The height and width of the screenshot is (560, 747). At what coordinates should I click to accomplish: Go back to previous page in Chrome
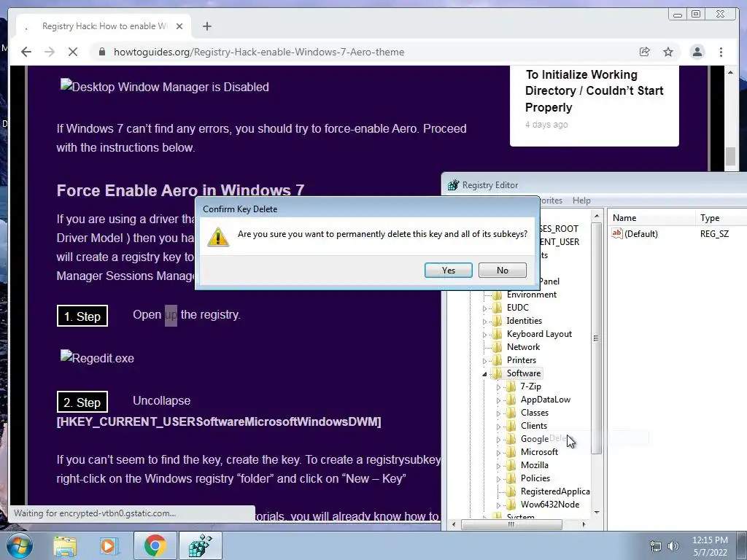pos(26,52)
